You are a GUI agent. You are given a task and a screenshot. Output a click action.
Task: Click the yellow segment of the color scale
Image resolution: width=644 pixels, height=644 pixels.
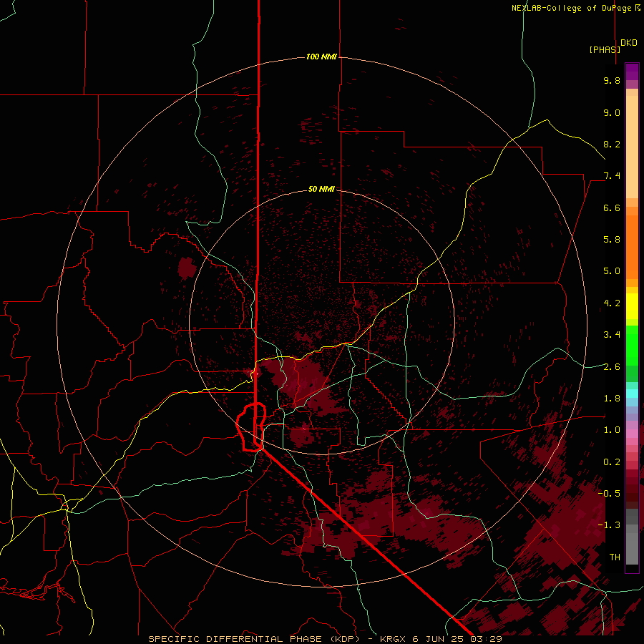click(x=632, y=306)
